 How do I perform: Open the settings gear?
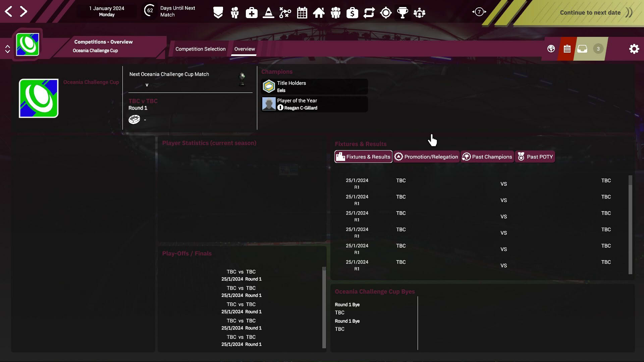634,49
